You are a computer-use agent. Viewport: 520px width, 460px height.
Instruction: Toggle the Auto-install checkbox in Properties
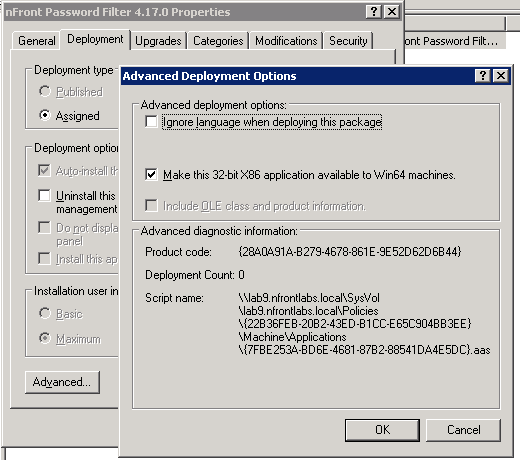click(44, 170)
